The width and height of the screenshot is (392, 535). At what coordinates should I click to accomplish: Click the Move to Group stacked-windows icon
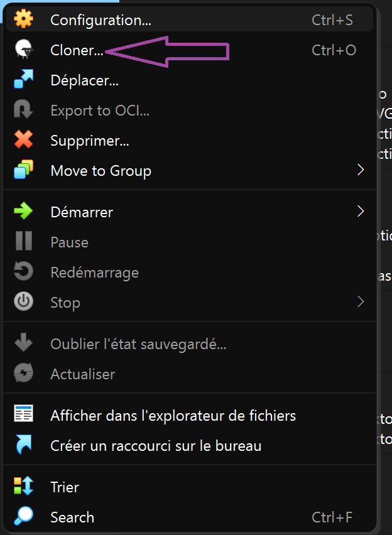point(23,170)
